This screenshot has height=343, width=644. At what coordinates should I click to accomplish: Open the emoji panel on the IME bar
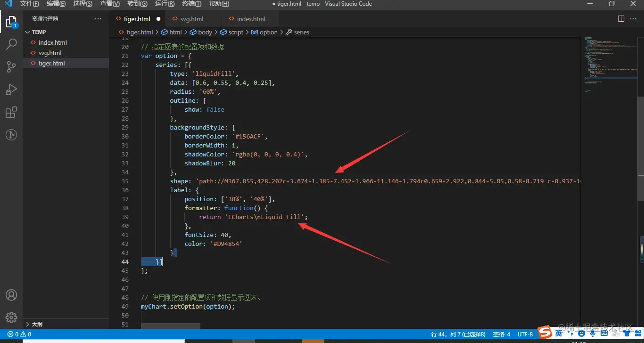point(582,334)
